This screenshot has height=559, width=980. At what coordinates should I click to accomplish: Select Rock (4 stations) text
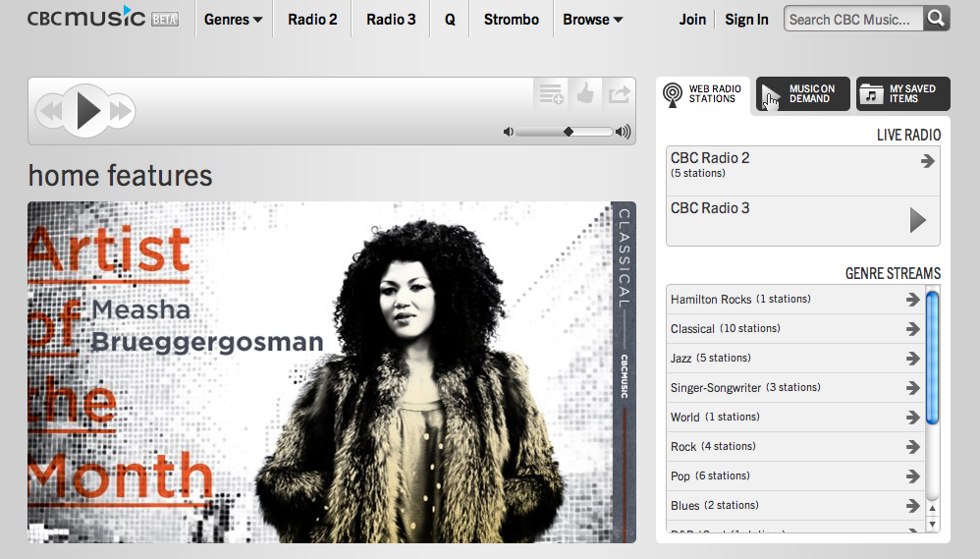(x=713, y=446)
